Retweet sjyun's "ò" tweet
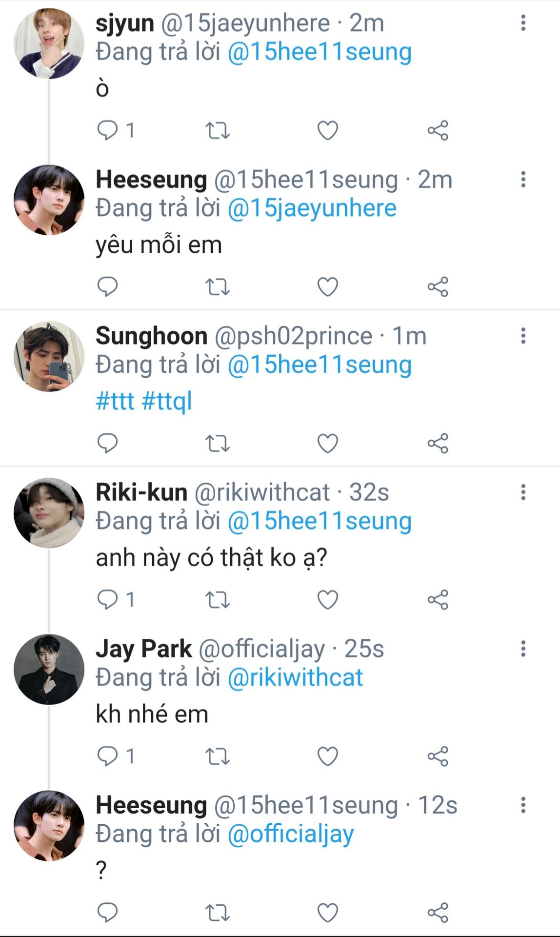The image size is (560, 937). click(217, 131)
